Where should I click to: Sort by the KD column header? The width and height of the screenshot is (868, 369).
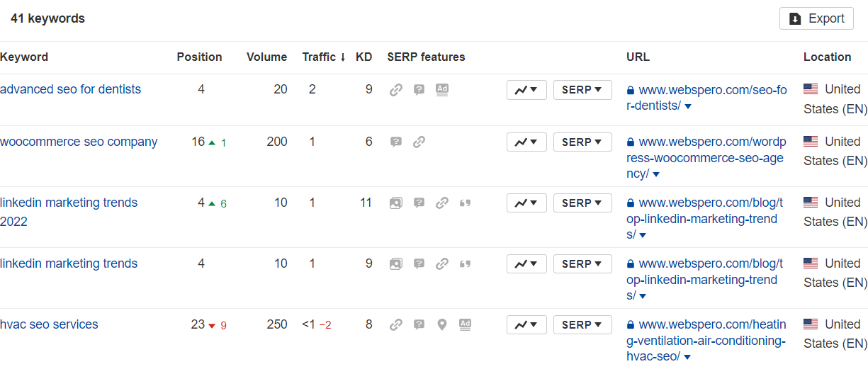tap(364, 57)
